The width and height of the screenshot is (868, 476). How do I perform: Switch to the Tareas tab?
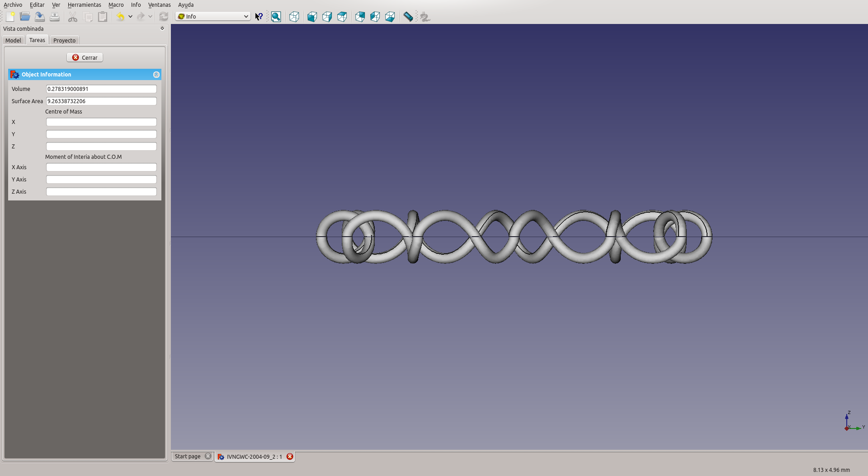click(x=37, y=40)
